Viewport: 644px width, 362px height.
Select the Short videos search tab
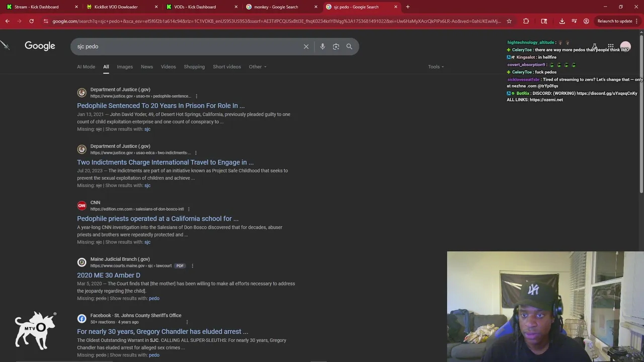point(227,67)
